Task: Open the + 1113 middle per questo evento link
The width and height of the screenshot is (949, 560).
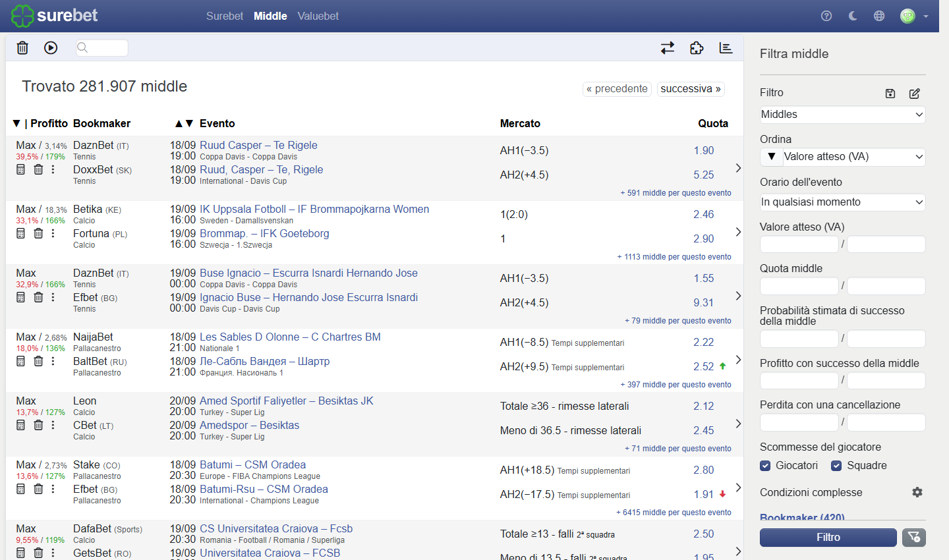Action: pos(674,257)
